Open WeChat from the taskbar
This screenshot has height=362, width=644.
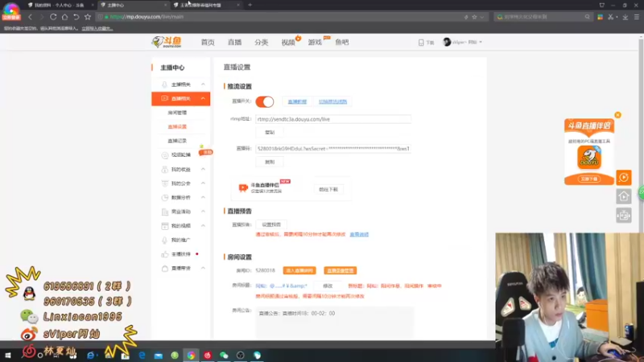[x=224, y=355]
